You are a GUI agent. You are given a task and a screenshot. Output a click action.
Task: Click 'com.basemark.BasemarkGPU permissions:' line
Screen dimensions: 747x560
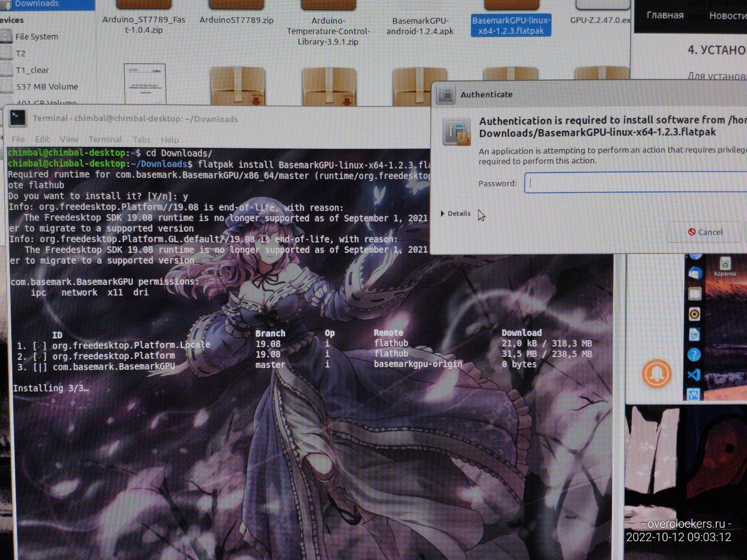pos(105,282)
